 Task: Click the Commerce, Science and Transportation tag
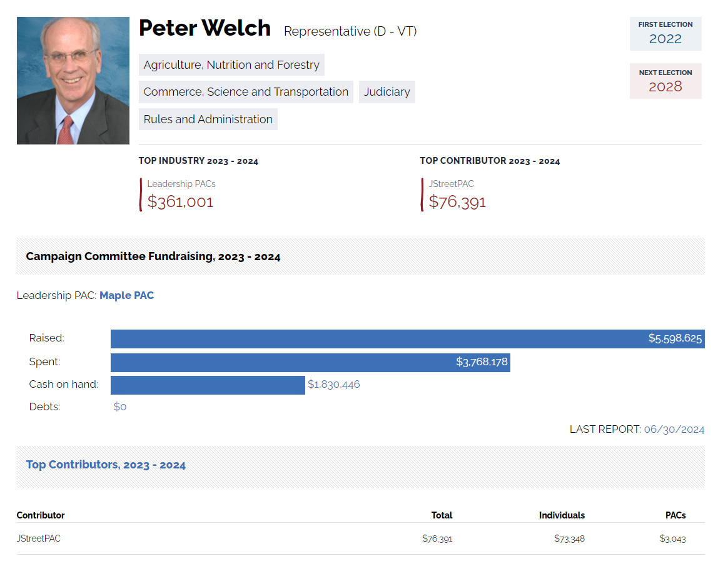click(x=246, y=92)
